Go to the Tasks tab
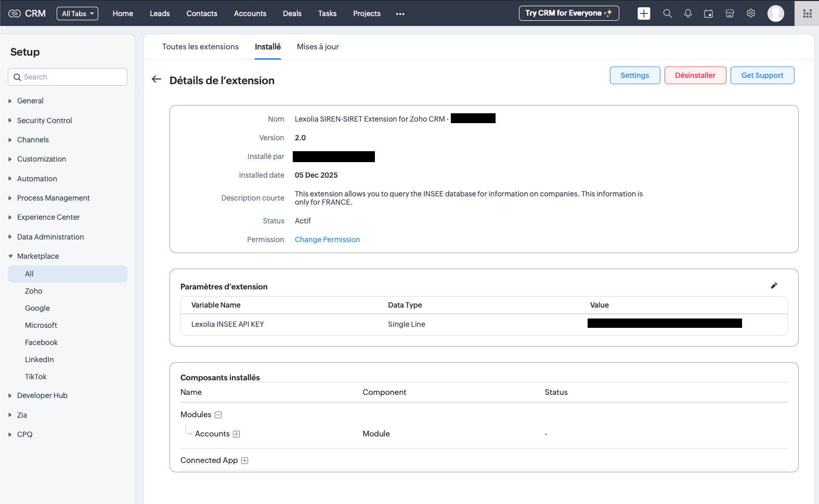Viewport: 819px width, 504px height. pos(327,14)
